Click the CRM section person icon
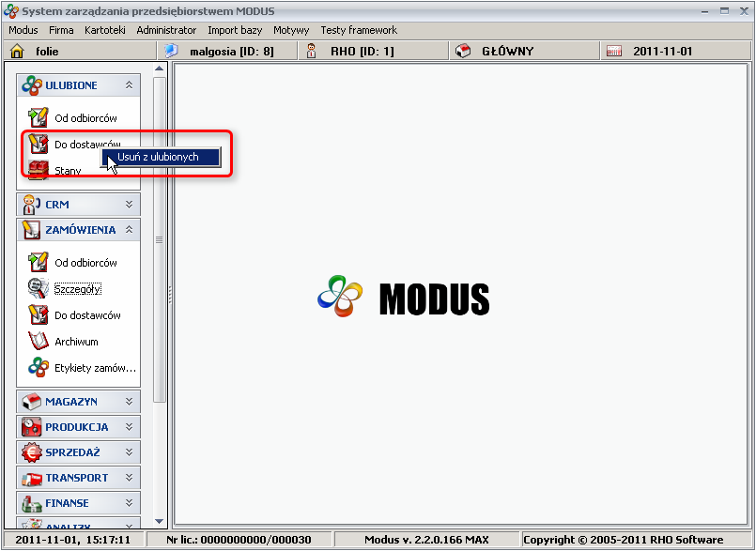 click(x=32, y=205)
